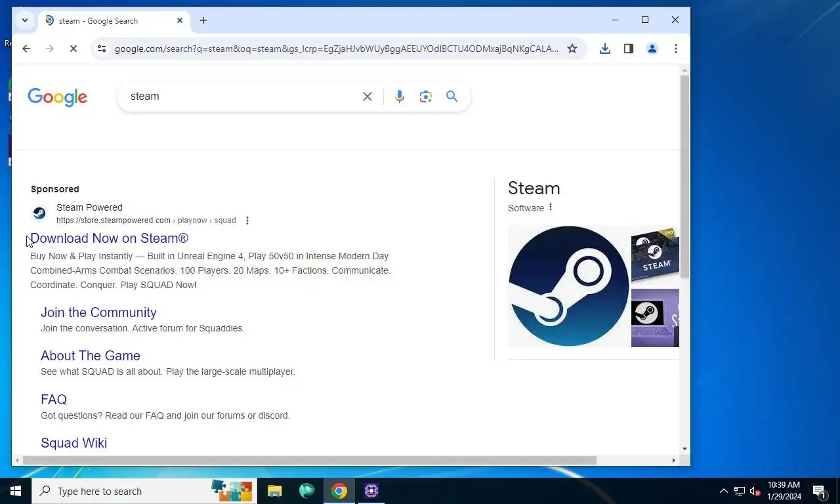Image resolution: width=840 pixels, height=504 pixels.
Task: Click the large Steam logo image
Action: point(568,286)
